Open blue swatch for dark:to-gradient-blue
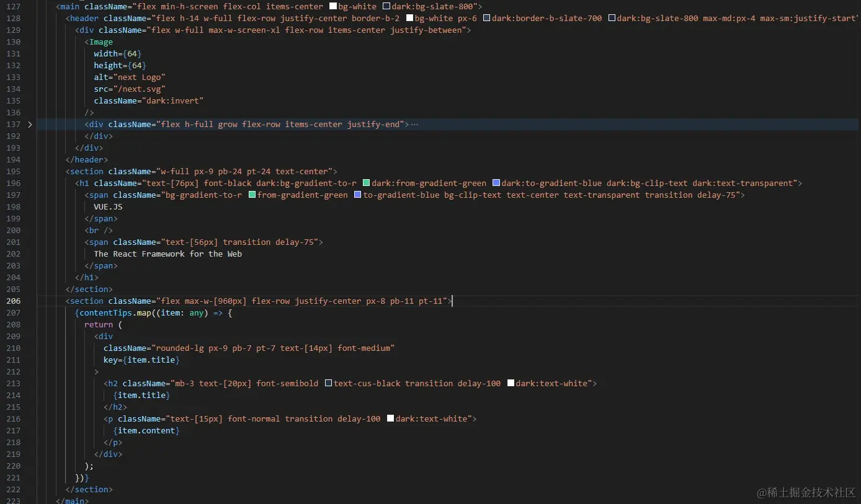The width and height of the screenshot is (861, 504). click(x=496, y=183)
